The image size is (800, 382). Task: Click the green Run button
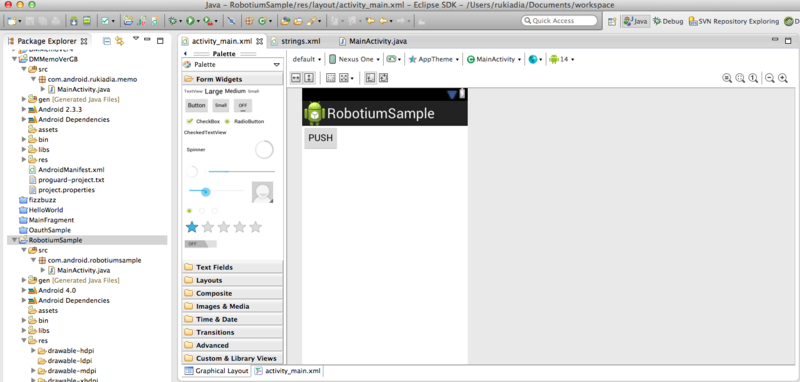tap(190, 21)
